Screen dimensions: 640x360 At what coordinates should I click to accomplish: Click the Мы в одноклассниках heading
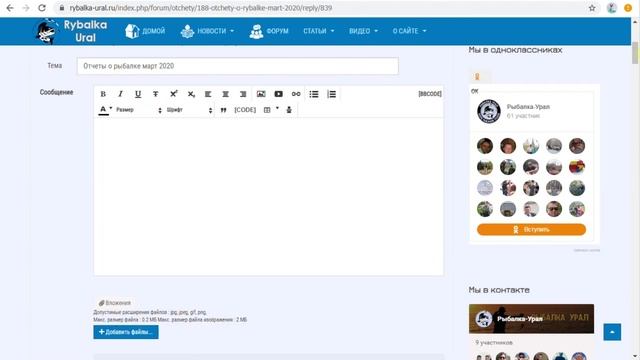click(x=515, y=50)
